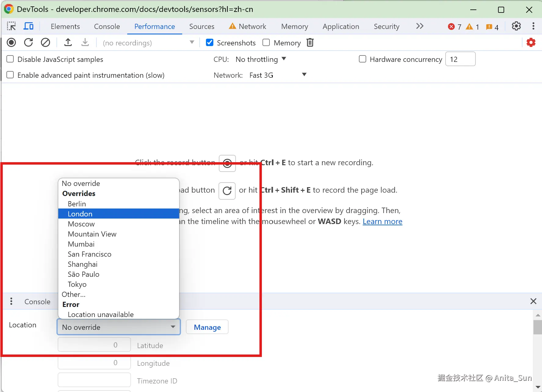Close the bottom drawer
Image resolution: width=542 pixels, height=392 pixels.
pyautogui.click(x=533, y=301)
